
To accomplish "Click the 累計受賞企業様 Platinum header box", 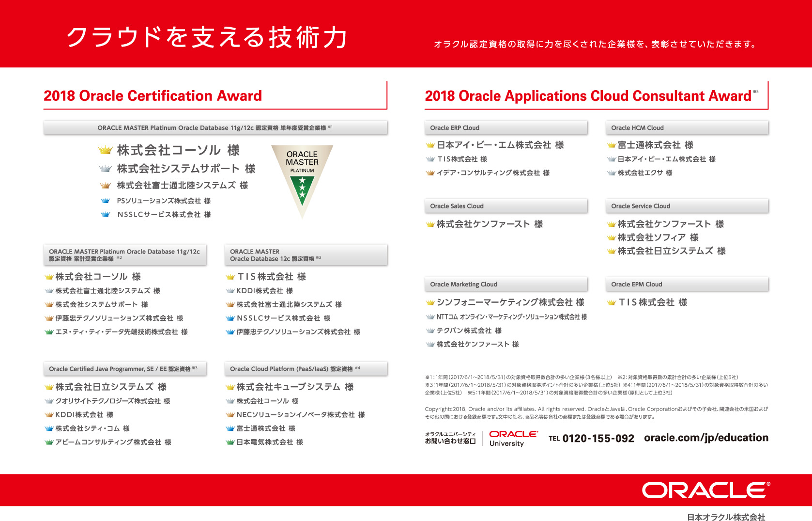I will [x=125, y=255].
